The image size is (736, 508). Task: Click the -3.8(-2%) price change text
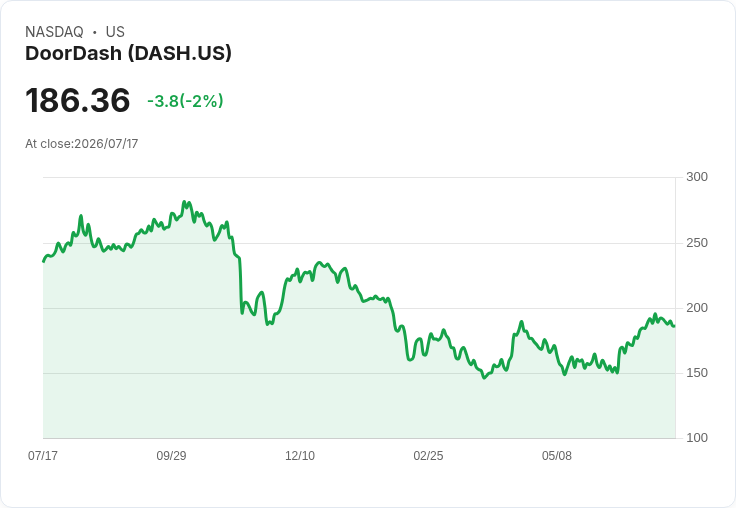point(185,101)
